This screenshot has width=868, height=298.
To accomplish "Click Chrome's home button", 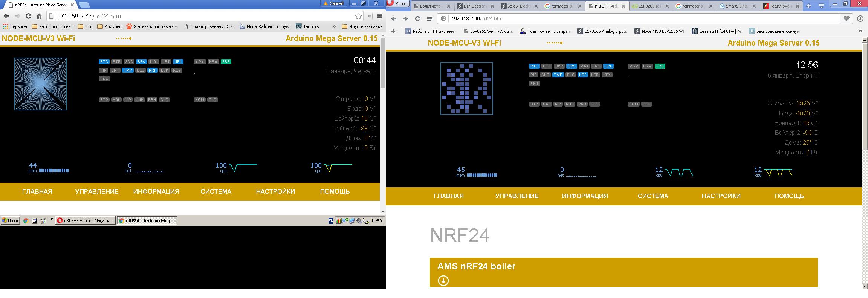I will pyautogui.click(x=39, y=16).
